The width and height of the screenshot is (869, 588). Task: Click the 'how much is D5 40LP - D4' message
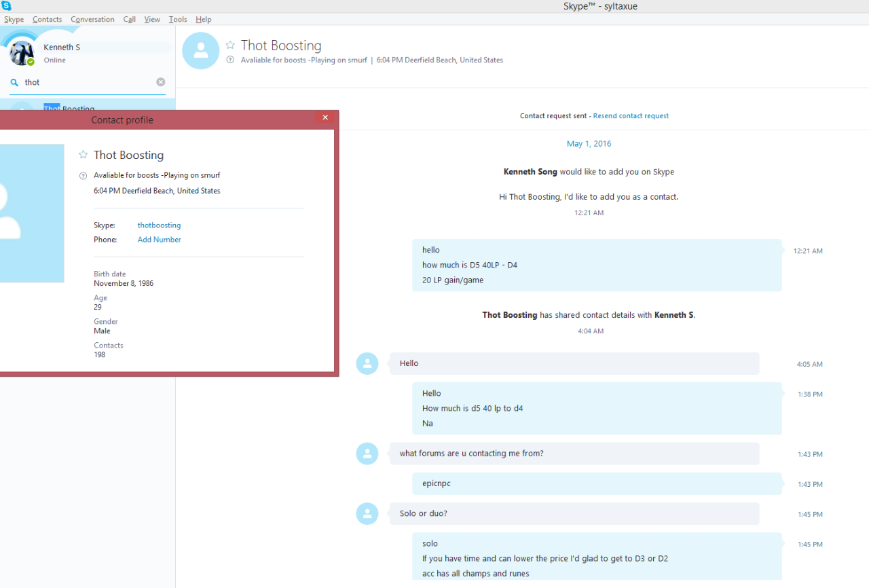click(x=470, y=265)
